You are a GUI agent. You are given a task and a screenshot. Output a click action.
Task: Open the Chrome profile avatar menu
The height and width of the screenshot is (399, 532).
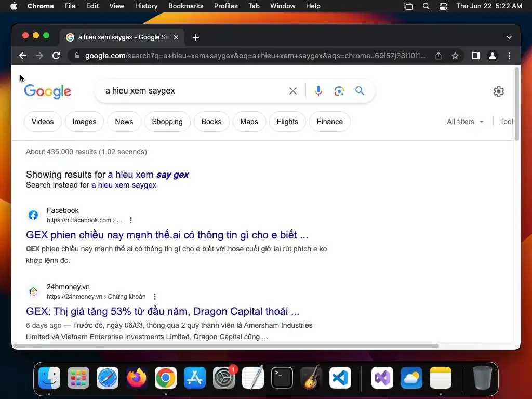click(x=493, y=56)
